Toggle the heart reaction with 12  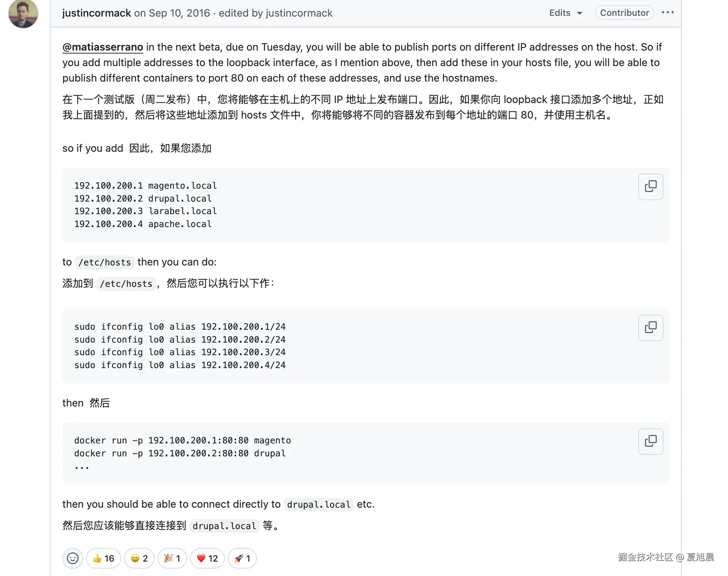(207, 558)
